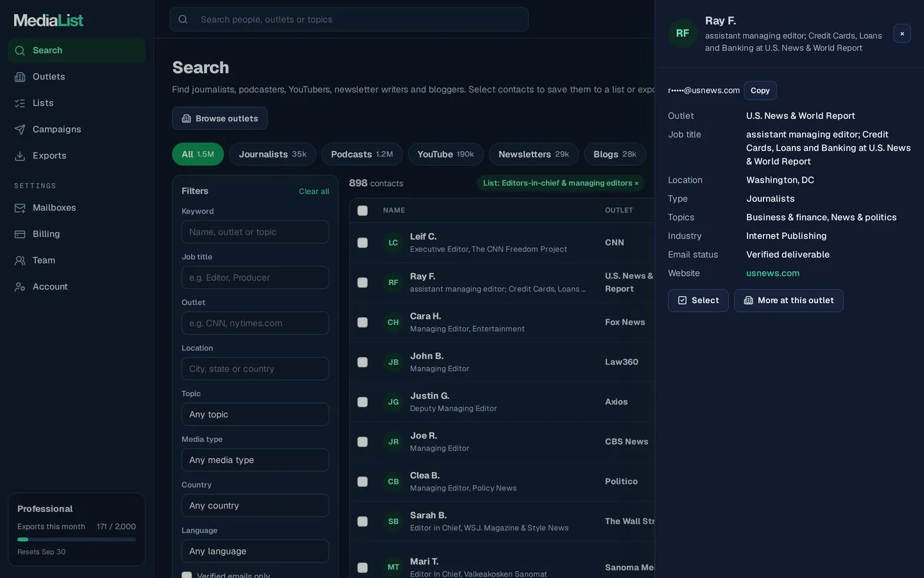Open the Campaigns paper-plane icon
The image size is (924, 578).
tap(20, 129)
